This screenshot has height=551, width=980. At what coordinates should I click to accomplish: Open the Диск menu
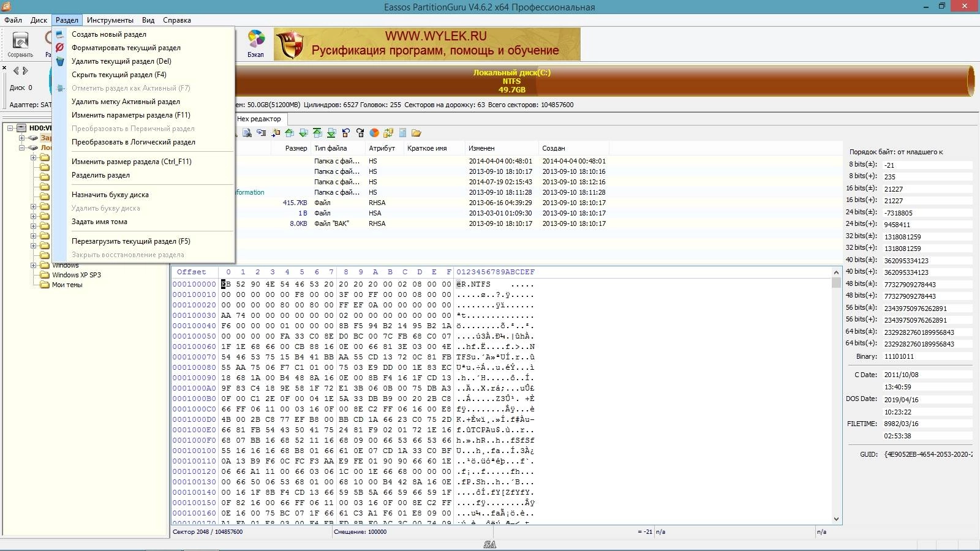pos(39,20)
